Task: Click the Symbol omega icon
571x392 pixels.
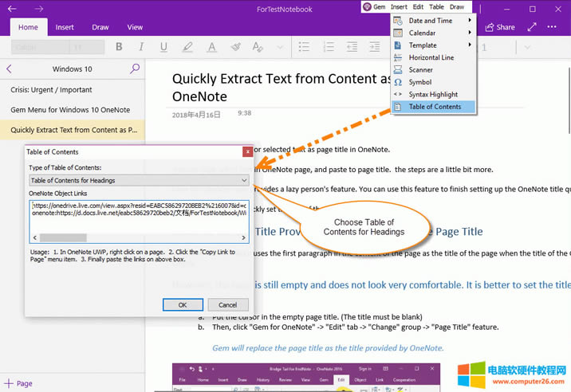Action: [398, 82]
